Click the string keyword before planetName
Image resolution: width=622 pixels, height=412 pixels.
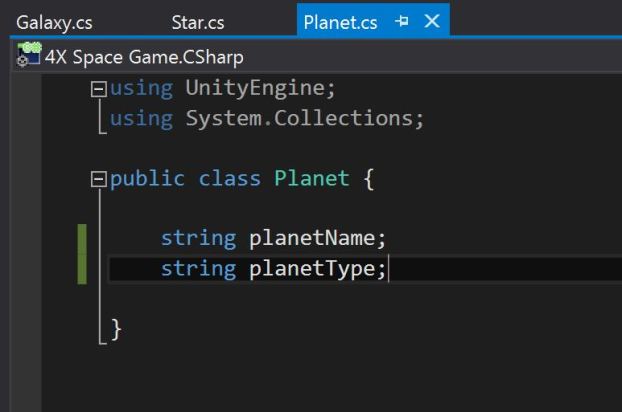pos(198,239)
